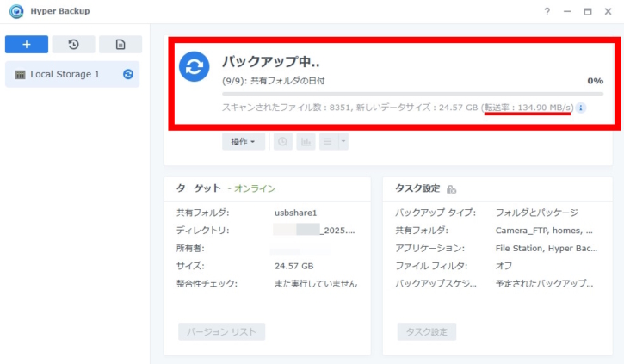Click sync status icon on Local Storage 1
624x364 pixels.
click(x=128, y=75)
